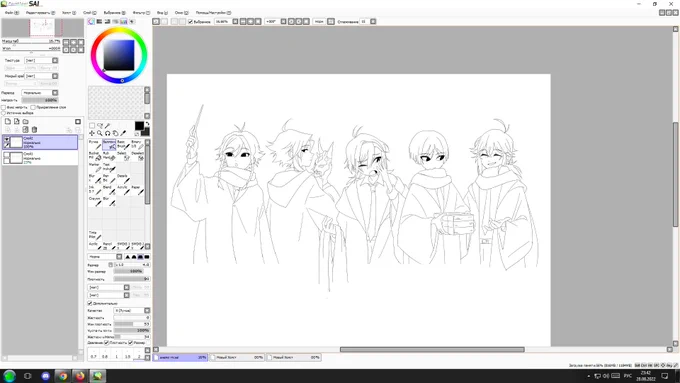This screenshot has width=680, height=383.
Task: Create a new layer folder
Action: 26,121
